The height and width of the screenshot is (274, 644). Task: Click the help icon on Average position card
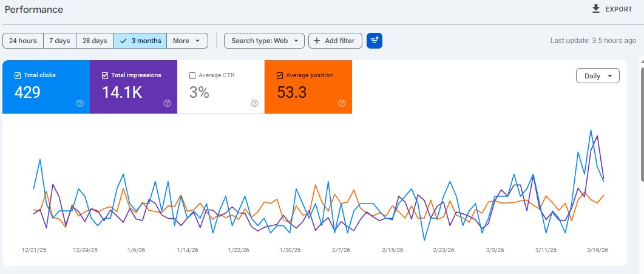pyautogui.click(x=342, y=103)
